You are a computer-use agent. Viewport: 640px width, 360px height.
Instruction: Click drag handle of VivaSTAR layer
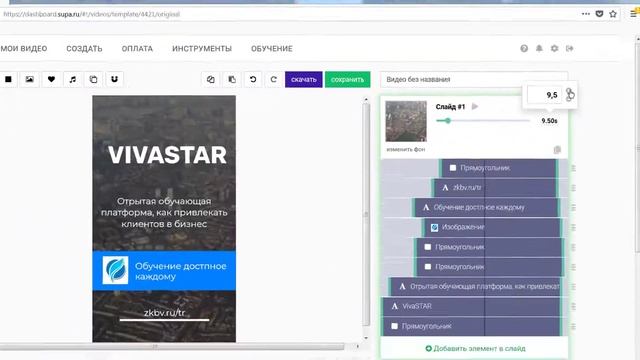[x=573, y=306]
